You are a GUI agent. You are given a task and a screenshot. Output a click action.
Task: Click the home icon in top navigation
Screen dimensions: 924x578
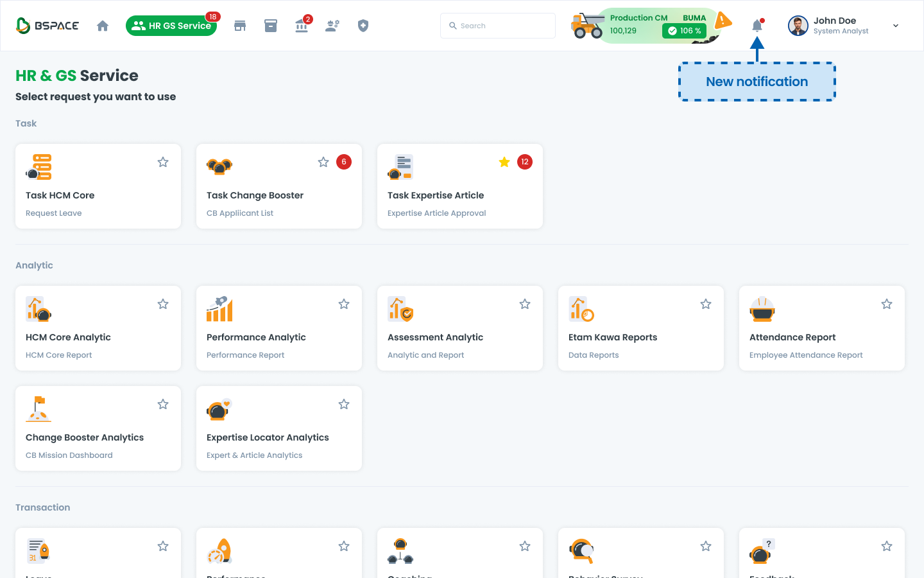click(103, 26)
